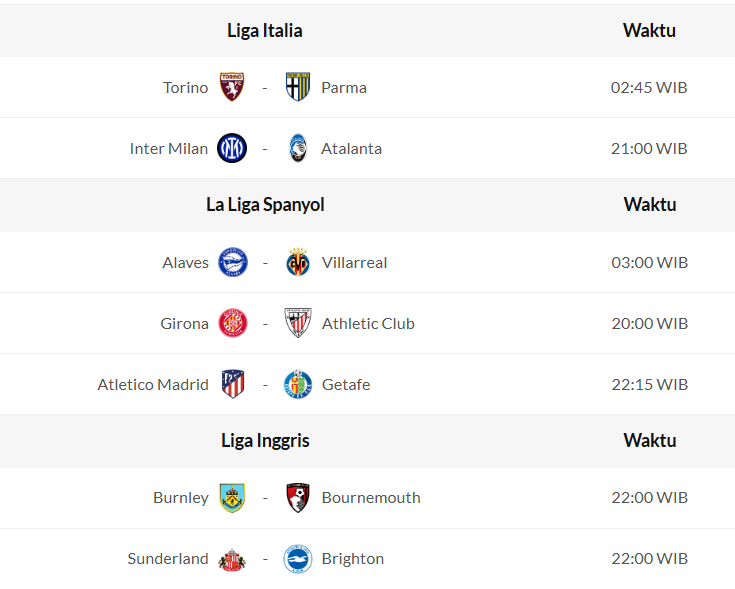The height and width of the screenshot is (589, 735).
Task: Click the Sunderland club crest
Action: click(232, 558)
